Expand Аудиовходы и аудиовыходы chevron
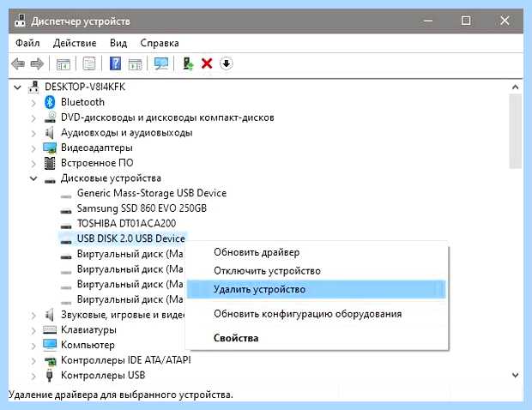 tap(33, 133)
